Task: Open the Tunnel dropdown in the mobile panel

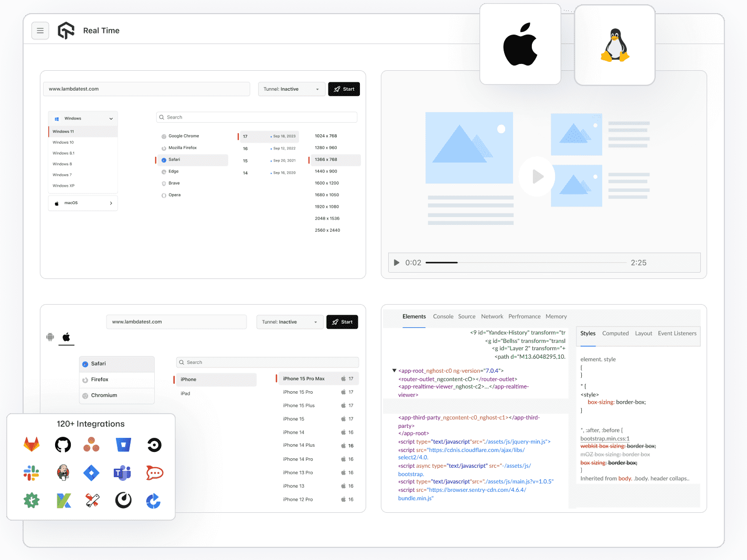Action: (290, 322)
